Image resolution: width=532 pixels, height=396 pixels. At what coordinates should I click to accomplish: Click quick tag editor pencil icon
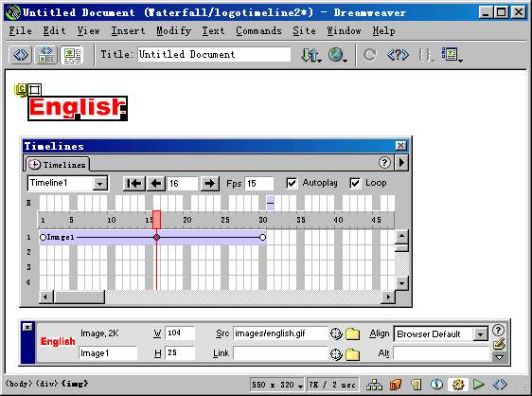[x=499, y=344]
